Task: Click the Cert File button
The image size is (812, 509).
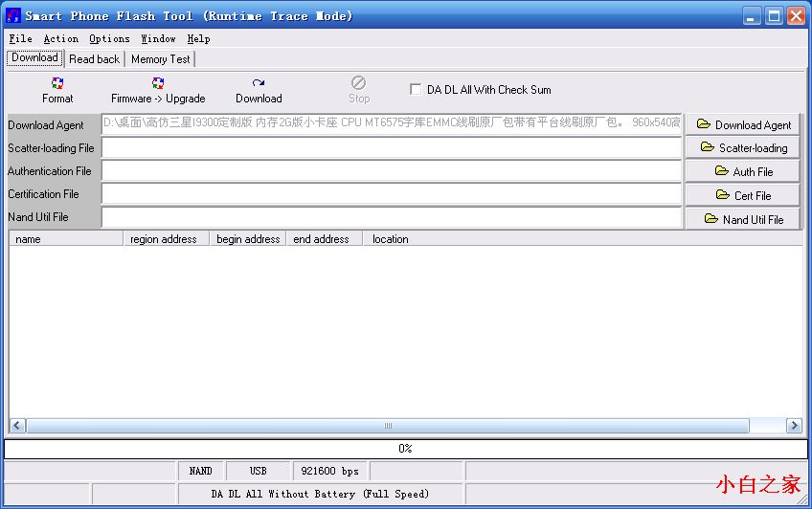Action: coord(743,195)
